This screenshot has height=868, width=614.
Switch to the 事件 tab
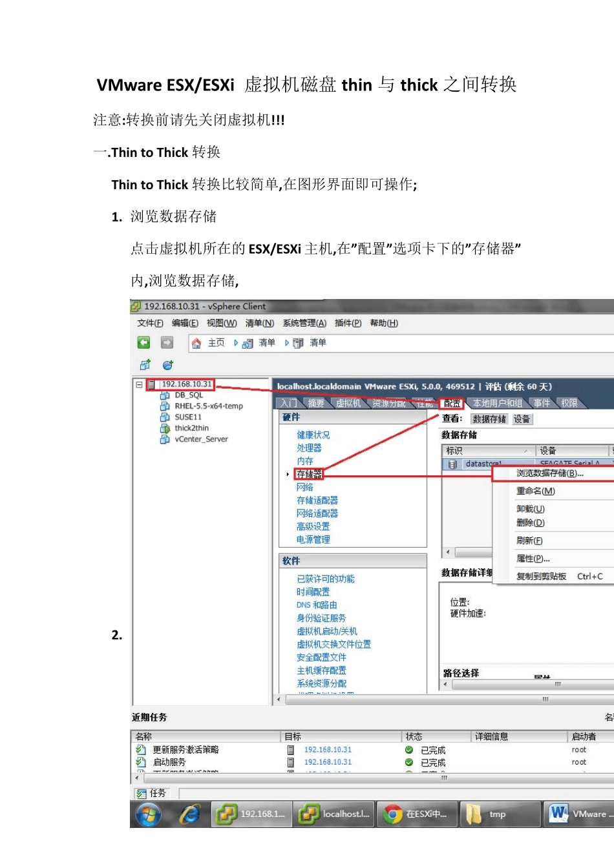[x=542, y=403]
